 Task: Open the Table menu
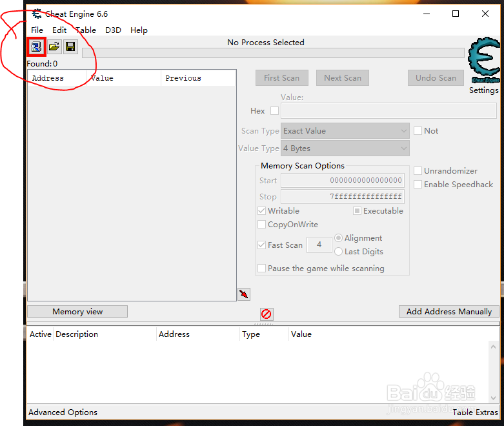[x=86, y=30]
